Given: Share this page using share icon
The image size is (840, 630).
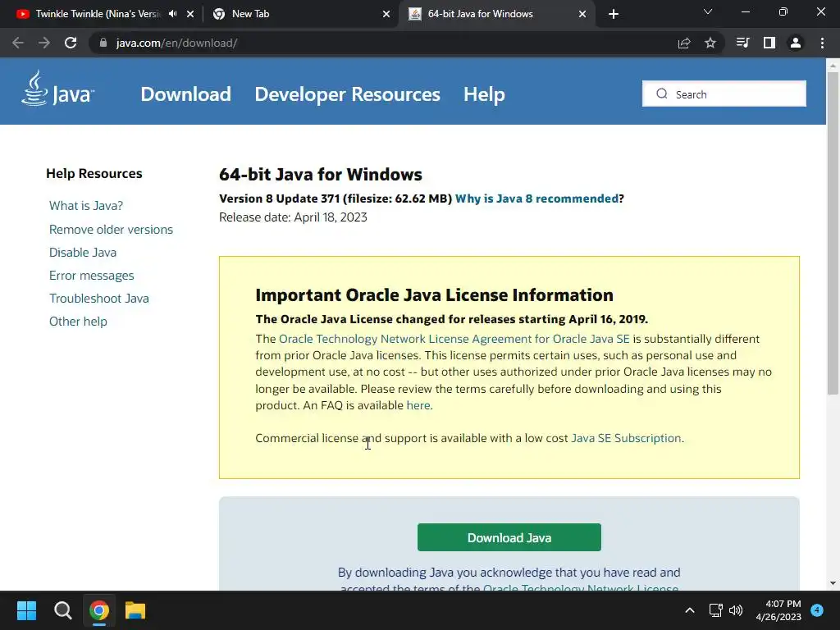Looking at the screenshot, I should (x=684, y=43).
